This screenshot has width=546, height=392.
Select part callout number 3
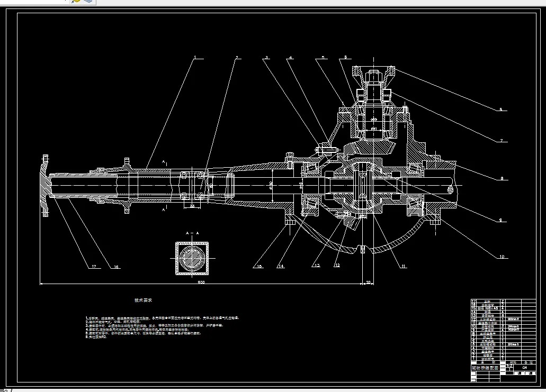[x=267, y=57]
